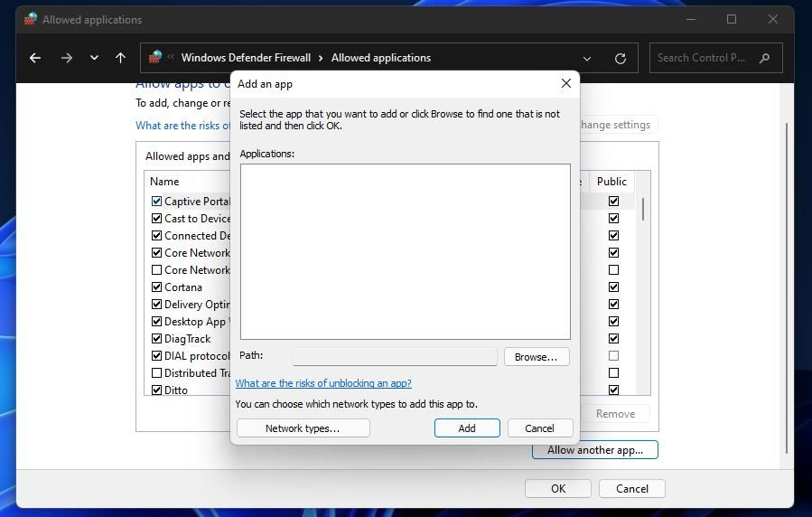Toggle Public checkbox for DiagTrack row

613,338
